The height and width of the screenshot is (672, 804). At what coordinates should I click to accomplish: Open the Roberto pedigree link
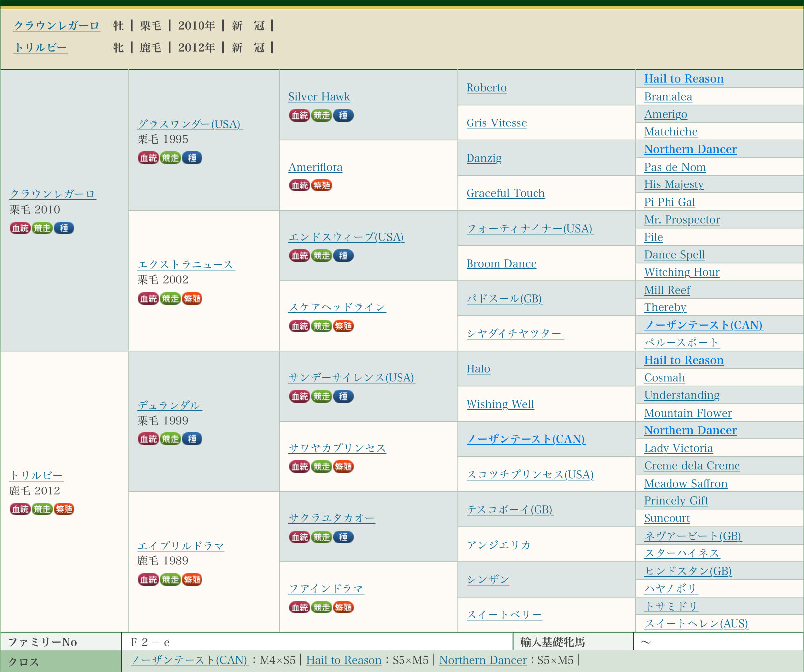point(486,88)
